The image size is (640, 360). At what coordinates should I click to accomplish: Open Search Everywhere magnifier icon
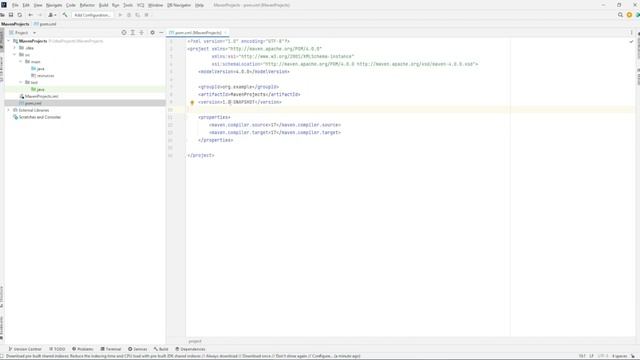(620, 15)
